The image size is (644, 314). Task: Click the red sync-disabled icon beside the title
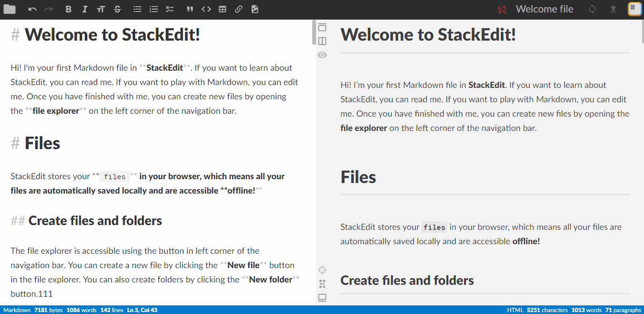(502, 9)
